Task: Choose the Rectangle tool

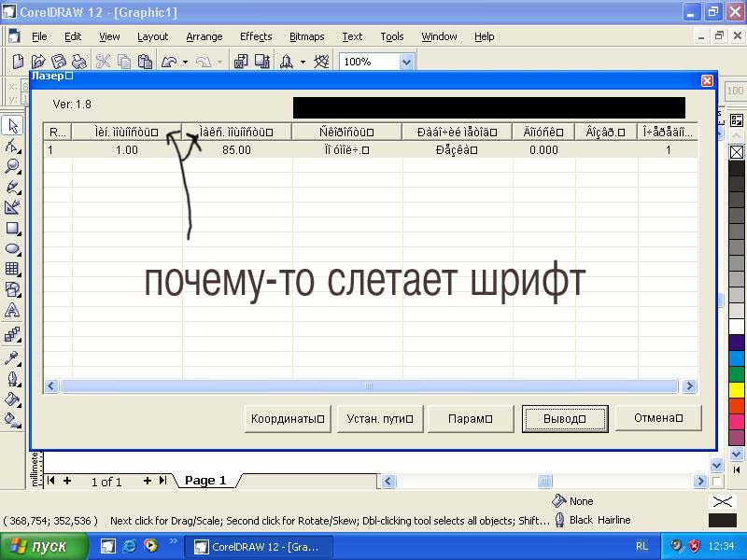Action: pos(12,229)
